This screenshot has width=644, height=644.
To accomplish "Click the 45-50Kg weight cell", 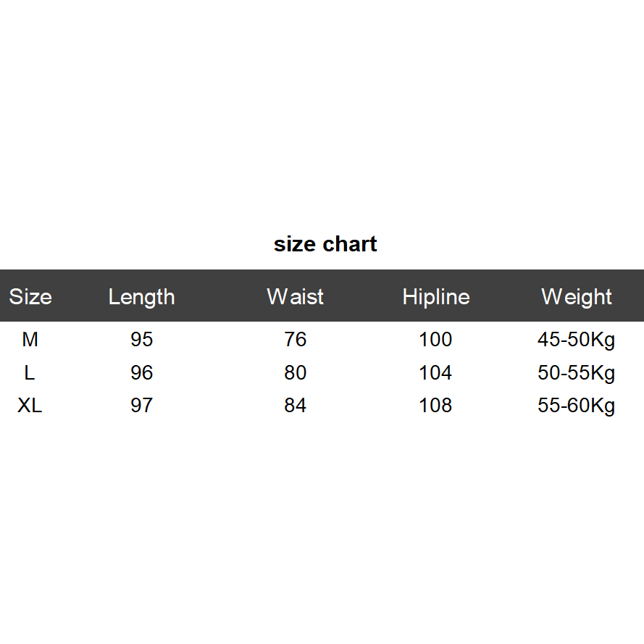I will [x=577, y=340].
